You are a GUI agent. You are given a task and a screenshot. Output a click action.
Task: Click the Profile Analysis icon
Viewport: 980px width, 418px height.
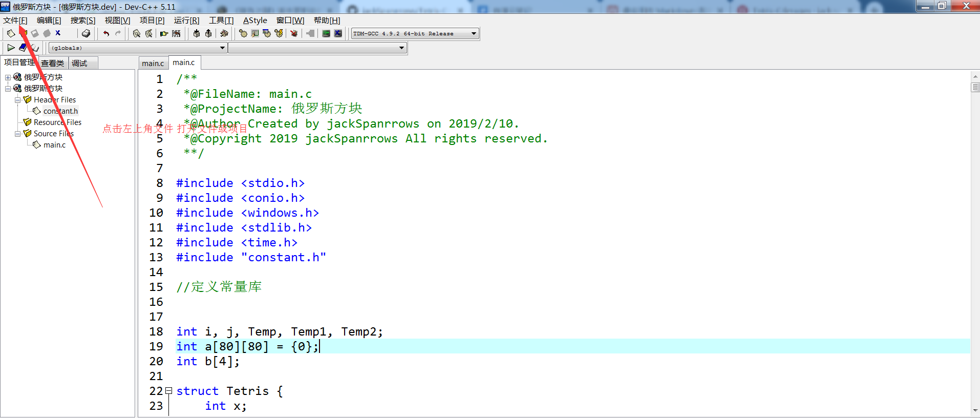326,33
